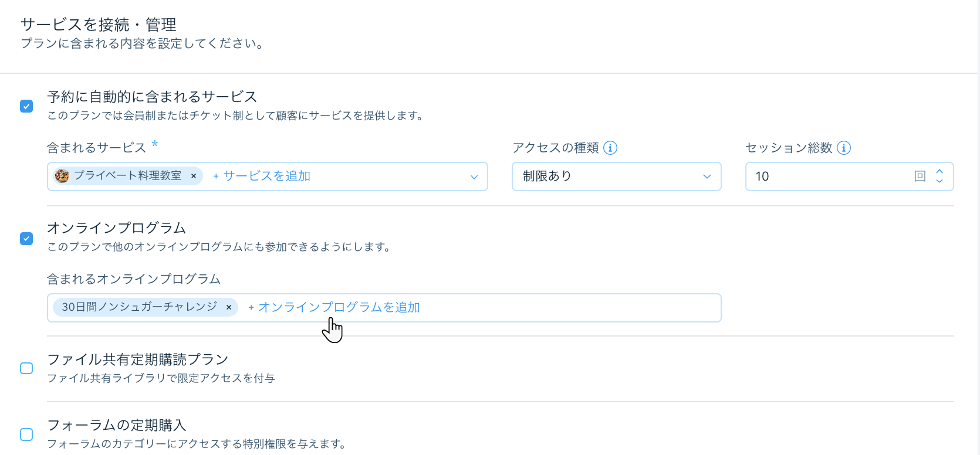
Task: Expand the 含まれるサービス dropdown chevron
Action: pyautogui.click(x=474, y=177)
